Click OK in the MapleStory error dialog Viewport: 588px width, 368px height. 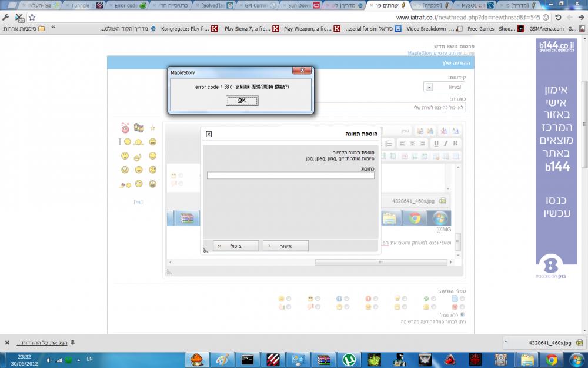pyautogui.click(x=242, y=100)
